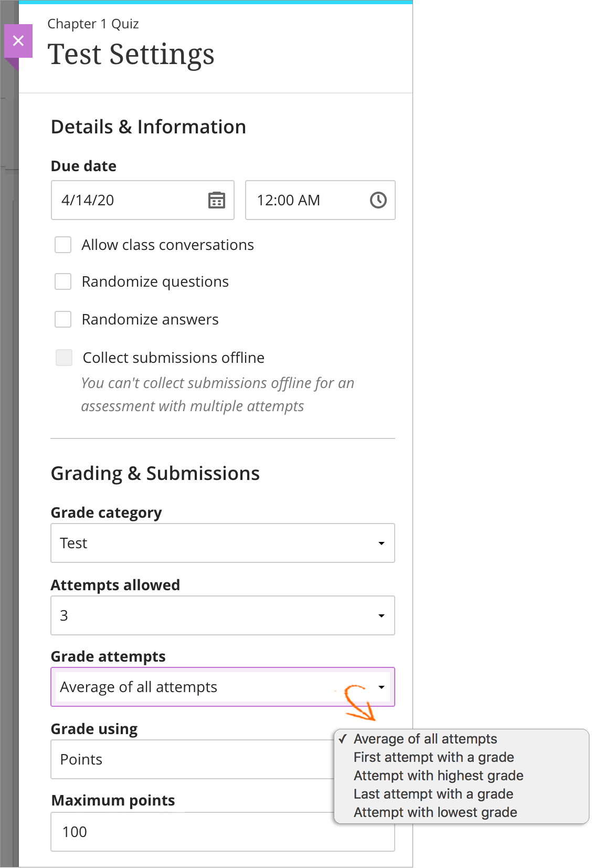
Task: Click the checkmark beside Average of all attempts
Action: point(343,739)
